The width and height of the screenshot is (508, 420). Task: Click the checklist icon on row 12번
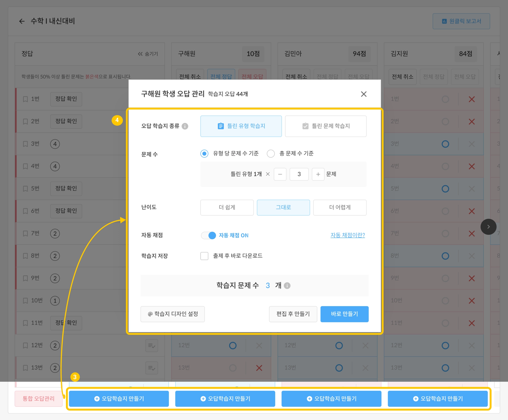[x=152, y=346]
